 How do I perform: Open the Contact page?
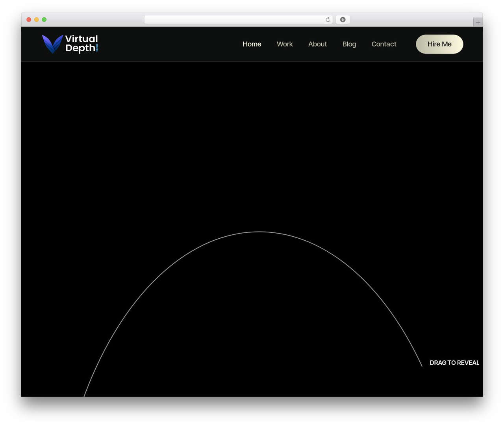pos(384,44)
